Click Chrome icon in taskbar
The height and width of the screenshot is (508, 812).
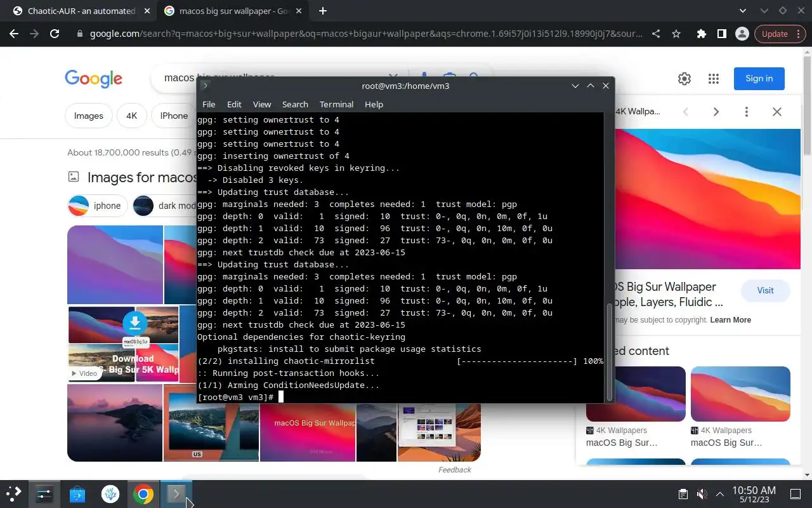[143, 494]
